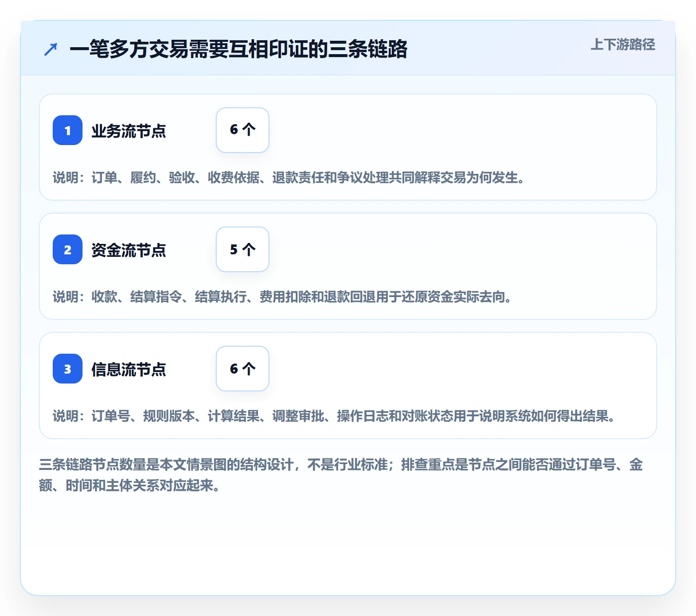Click the 上下游路径 label in the header
This screenshot has height=616, width=696.
point(623,45)
